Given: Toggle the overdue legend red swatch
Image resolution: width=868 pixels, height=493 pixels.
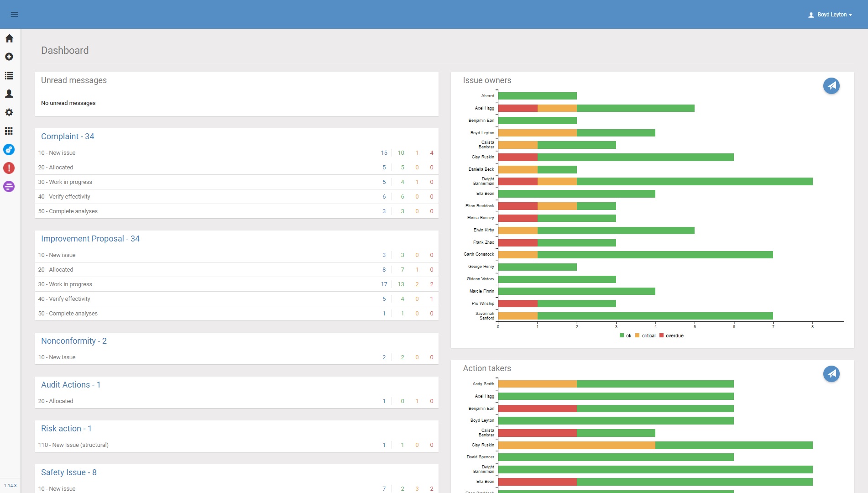Looking at the screenshot, I should click(661, 336).
